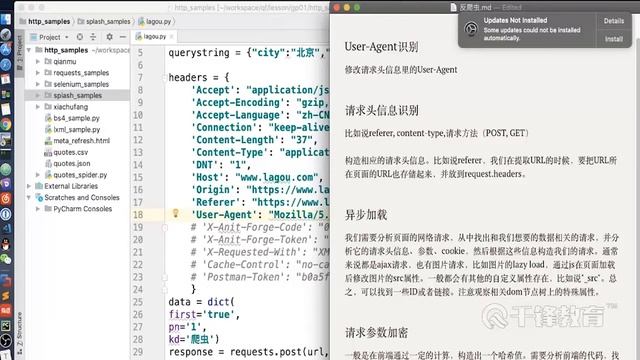Open Launchpad rocket icon in the dock

pos(6,34)
